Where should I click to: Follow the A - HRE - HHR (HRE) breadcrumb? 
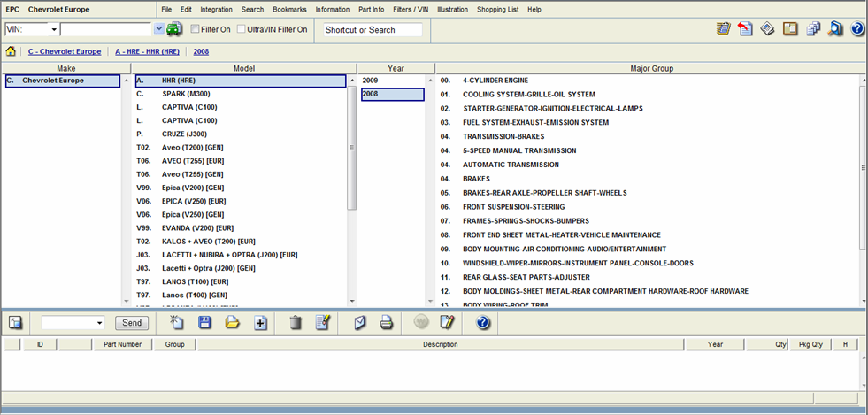pos(147,51)
